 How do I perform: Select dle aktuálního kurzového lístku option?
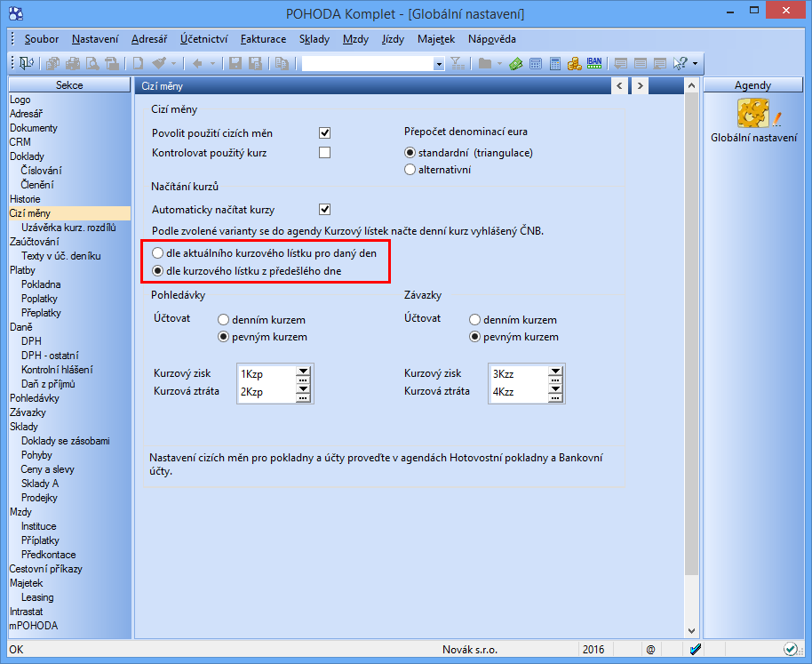coord(157,253)
